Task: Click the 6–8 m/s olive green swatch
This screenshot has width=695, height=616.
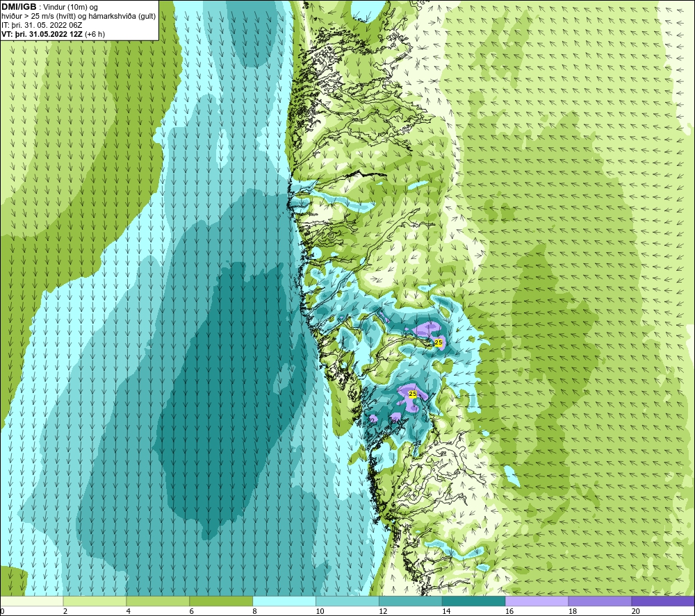Action: click(x=221, y=601)
